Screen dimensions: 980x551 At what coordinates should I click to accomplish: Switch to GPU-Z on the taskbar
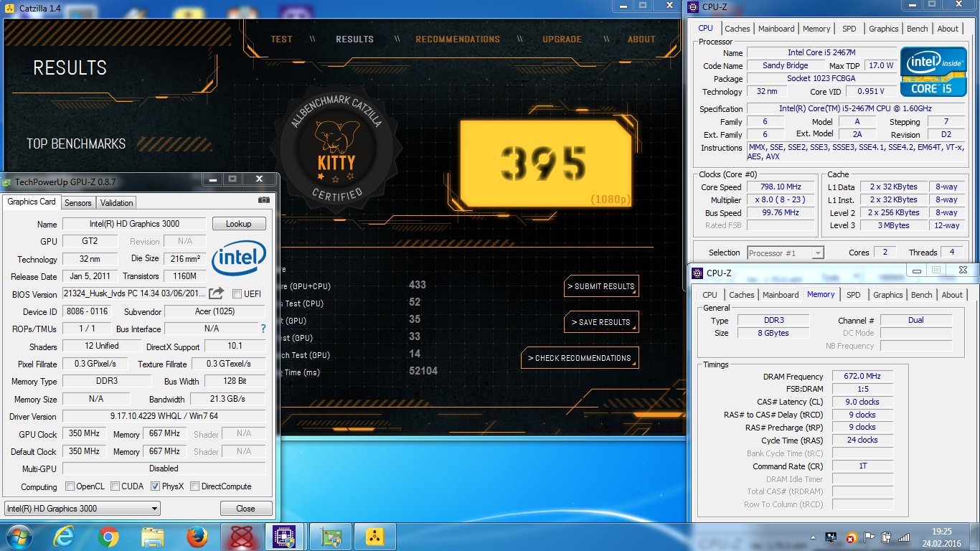(330, 536)
